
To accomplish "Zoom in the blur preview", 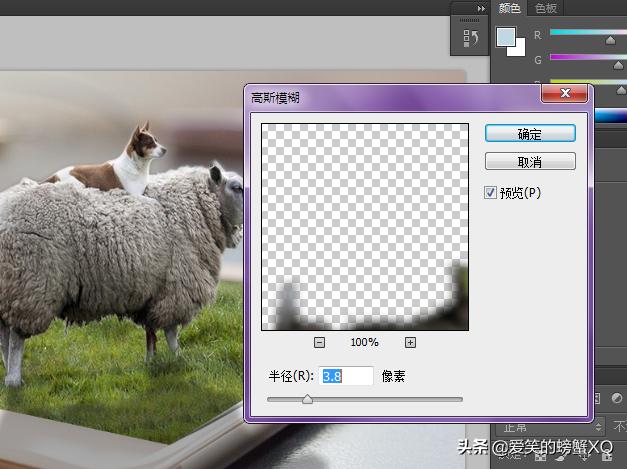I will (x=410, y=343).
